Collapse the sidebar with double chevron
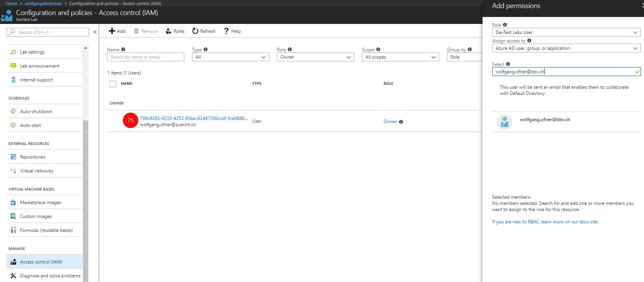Image resolution: width=644 pixels, height=282 pixels. [x=95, y=32]
